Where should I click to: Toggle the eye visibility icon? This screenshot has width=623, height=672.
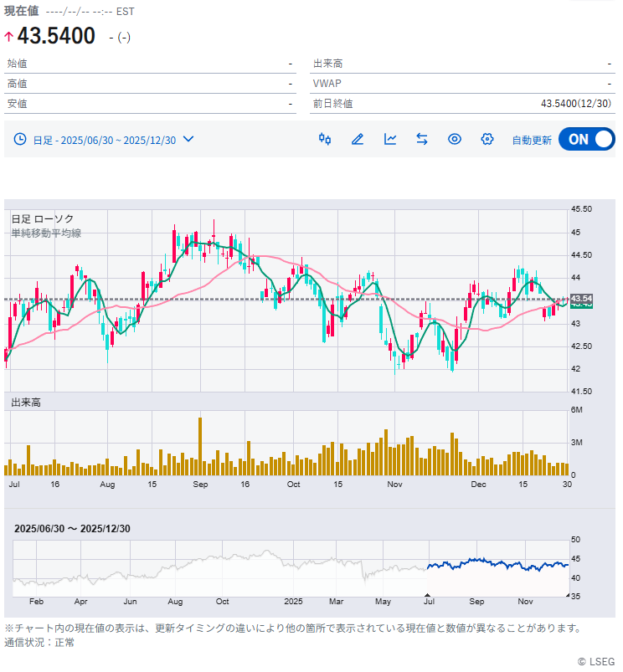click(x=455, y=139)
